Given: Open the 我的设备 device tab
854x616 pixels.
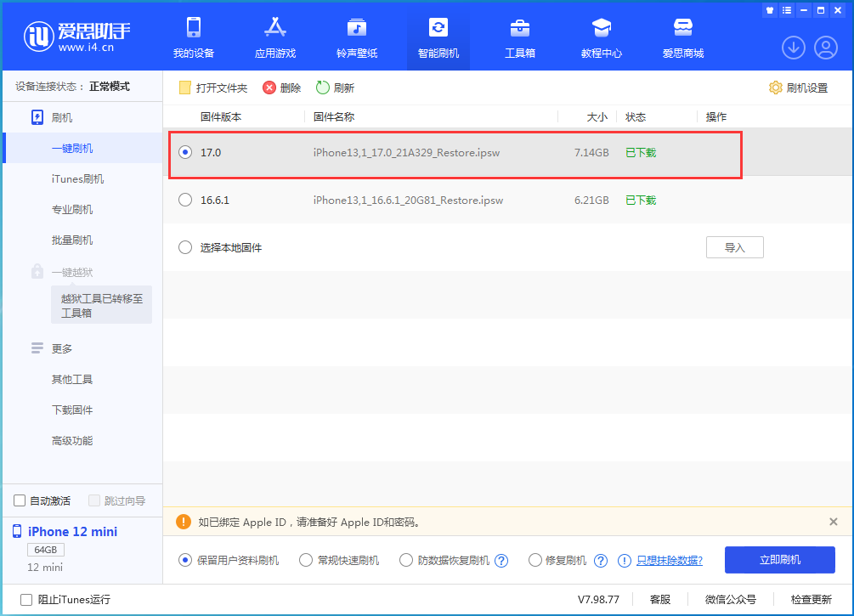Looking at the screenshot, I should click(194, 37).
